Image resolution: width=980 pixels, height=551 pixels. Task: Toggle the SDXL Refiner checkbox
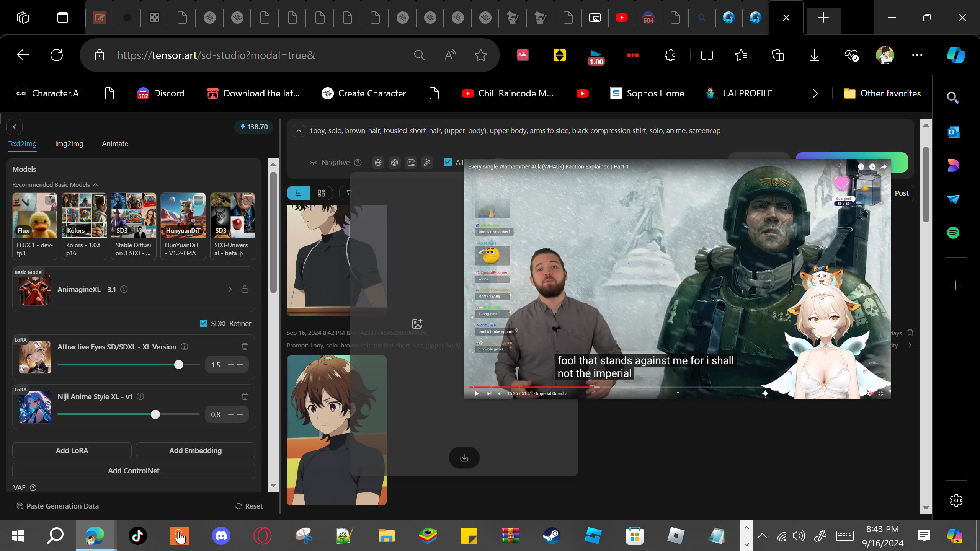[203, 323]
